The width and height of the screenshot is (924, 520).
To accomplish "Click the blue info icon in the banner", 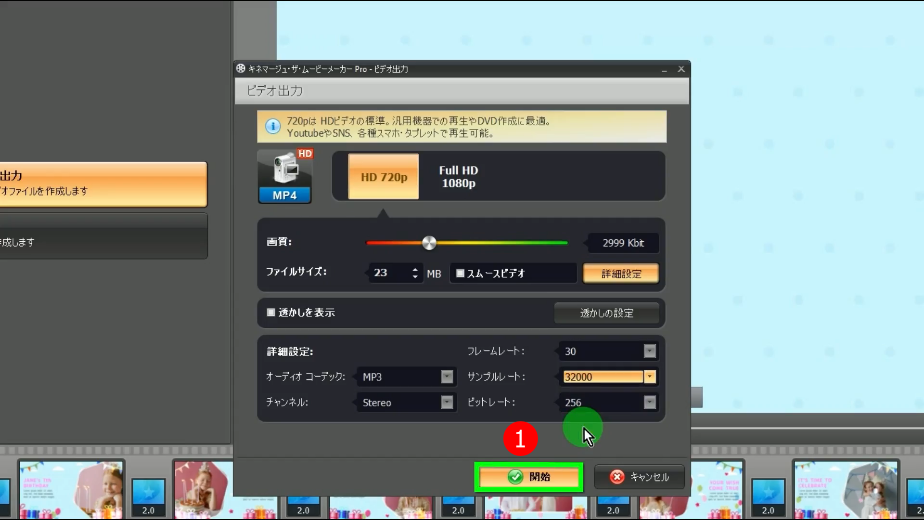I will (x=272, y=126).
